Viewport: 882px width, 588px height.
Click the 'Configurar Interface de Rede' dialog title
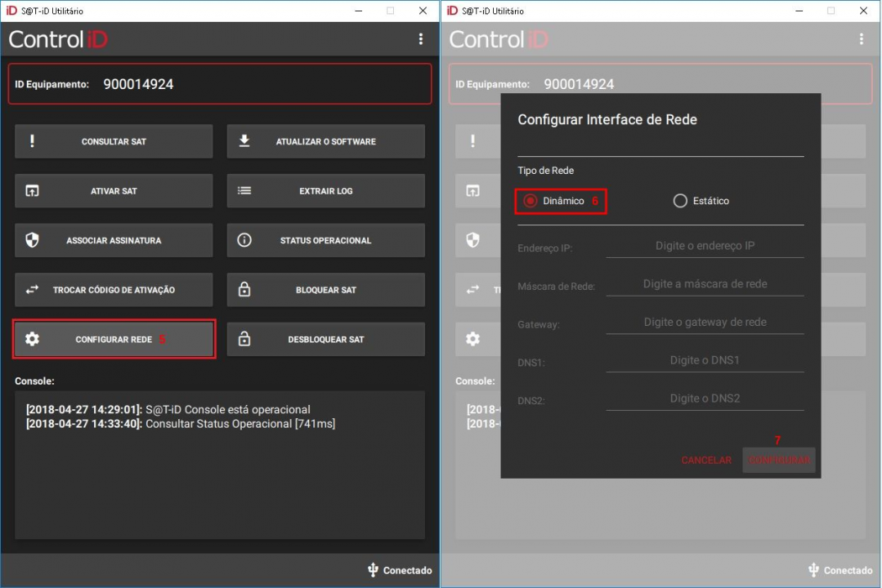[x=607, y=119]
